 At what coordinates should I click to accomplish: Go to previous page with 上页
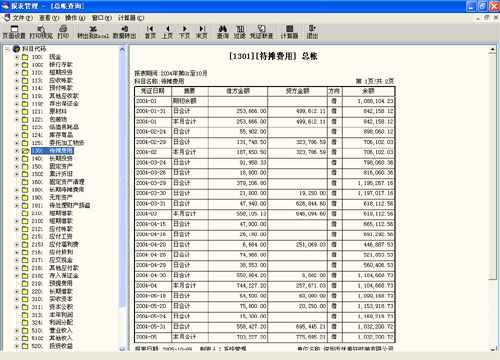tap(167, 32)
